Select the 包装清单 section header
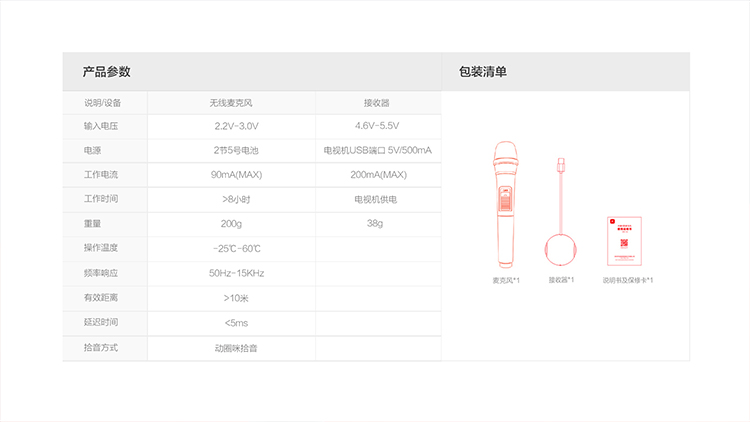Screen dimensions: 750x422 (483, 72)
